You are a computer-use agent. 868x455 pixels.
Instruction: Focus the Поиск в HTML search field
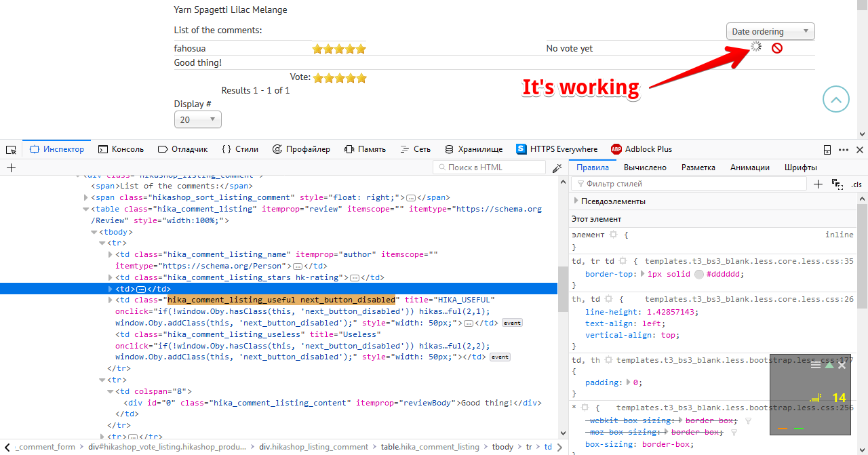coord(489,167)
